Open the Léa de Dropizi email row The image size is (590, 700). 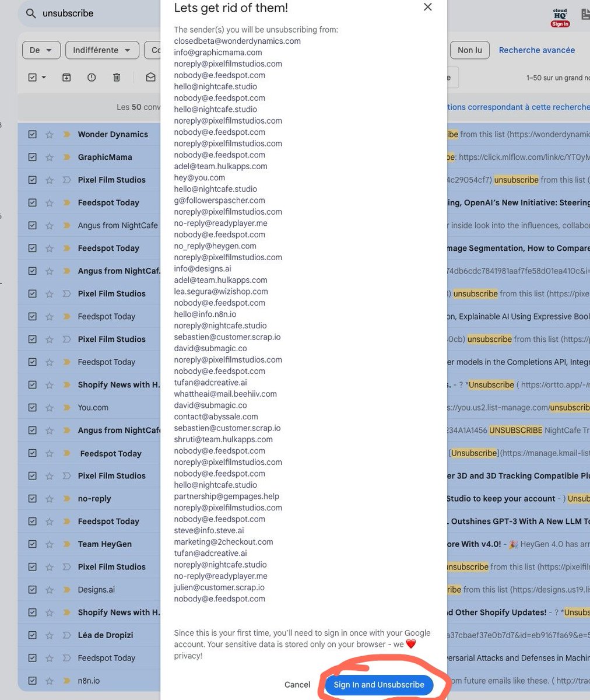click(x=106, y=635)
